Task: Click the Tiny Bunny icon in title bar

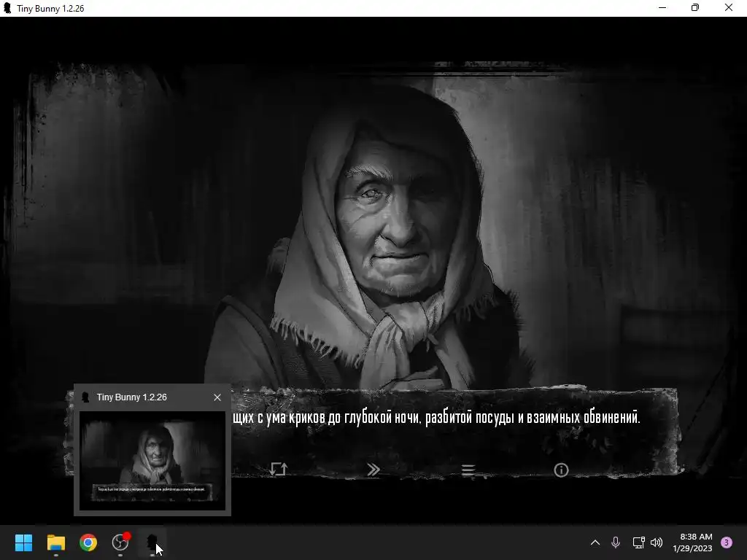Action: coord(7,8)
